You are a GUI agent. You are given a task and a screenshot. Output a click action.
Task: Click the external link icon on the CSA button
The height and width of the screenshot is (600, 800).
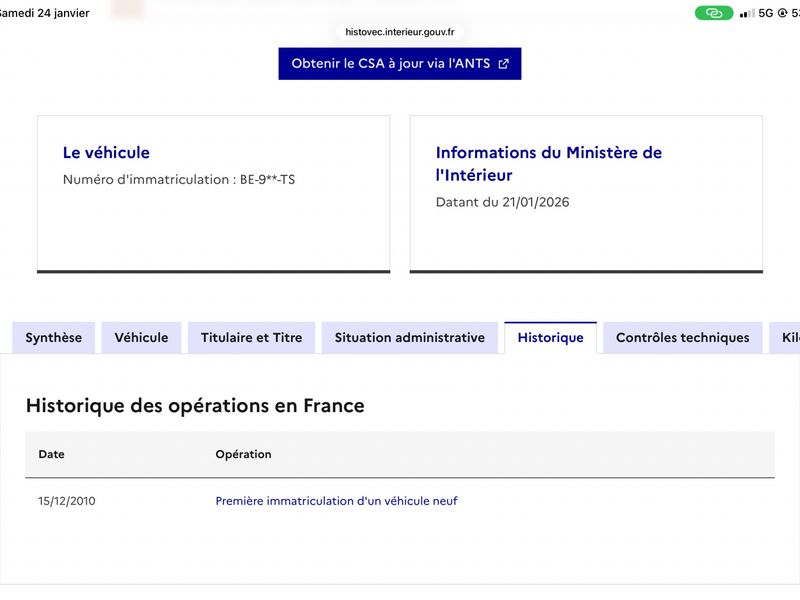(504, 64)
